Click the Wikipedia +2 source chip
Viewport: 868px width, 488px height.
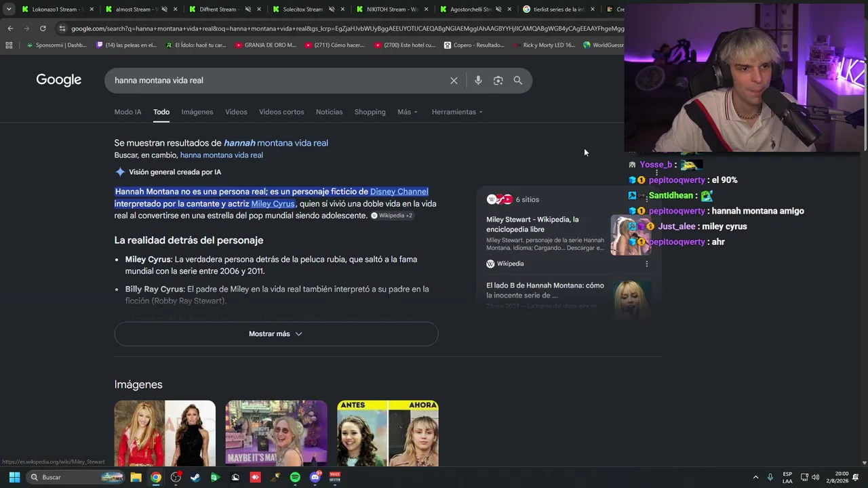tap(391, 216)
